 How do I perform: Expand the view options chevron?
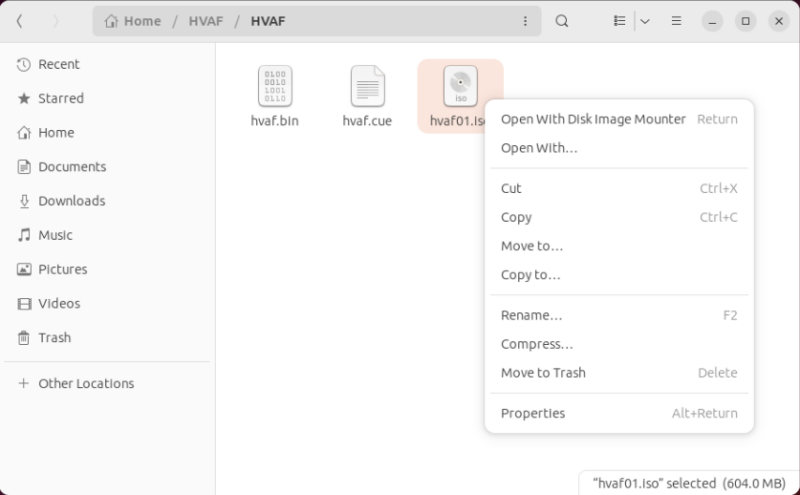pos(645,21)
